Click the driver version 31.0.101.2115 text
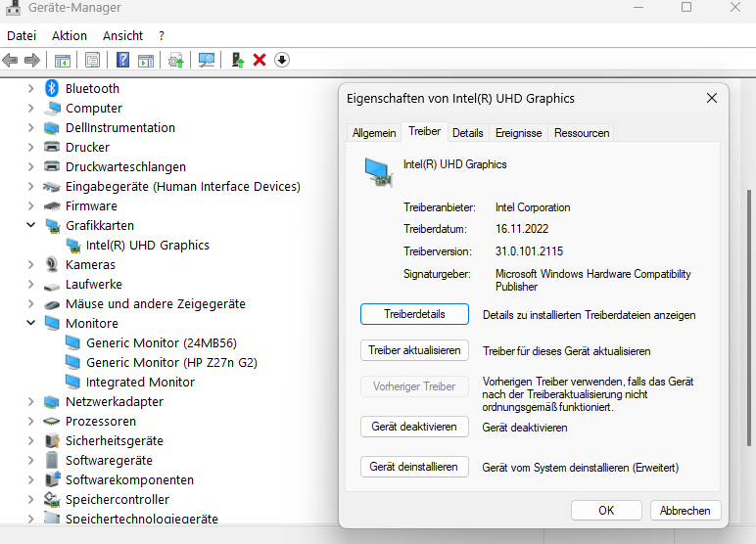This screenshot has width=756, height=544. pos(529,251)
